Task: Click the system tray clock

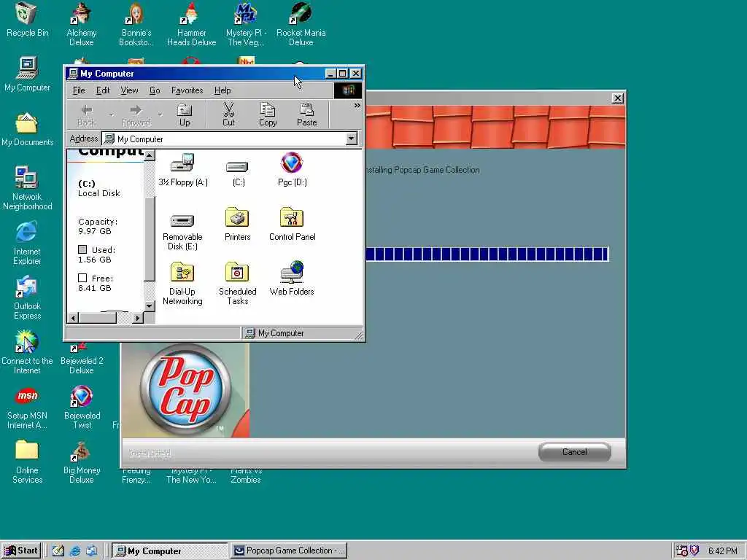Action: tap(722, 551)
